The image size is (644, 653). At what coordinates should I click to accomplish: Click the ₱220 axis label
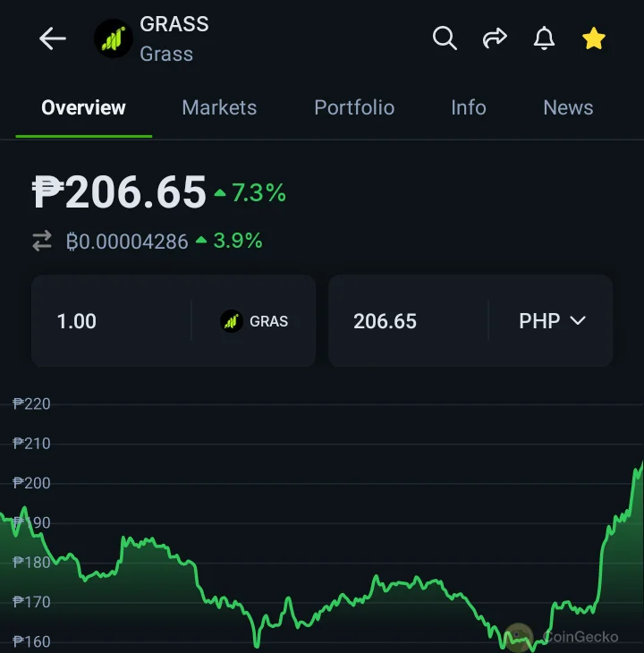[31, 404]
